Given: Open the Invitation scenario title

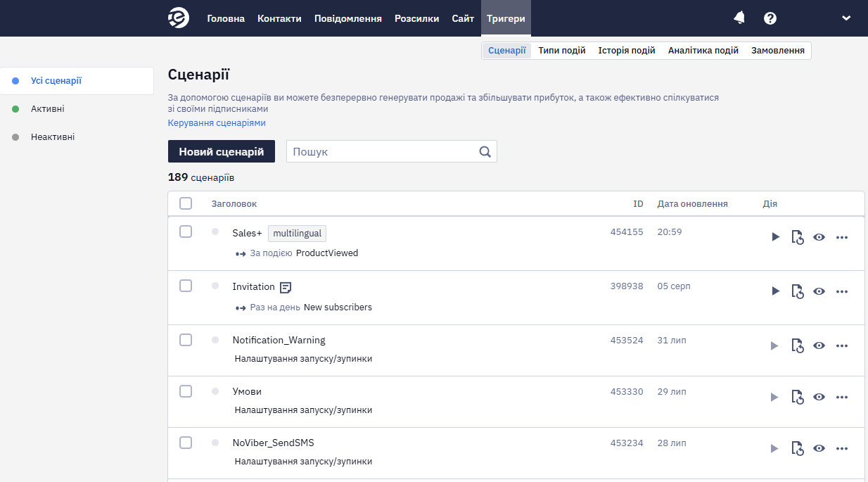Looking at the screenshot, I should point(254,286).
